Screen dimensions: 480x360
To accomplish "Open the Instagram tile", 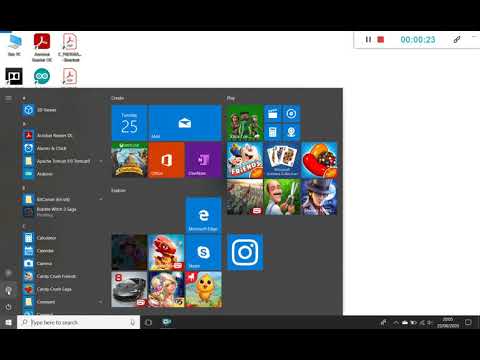I will pos(245,252).
